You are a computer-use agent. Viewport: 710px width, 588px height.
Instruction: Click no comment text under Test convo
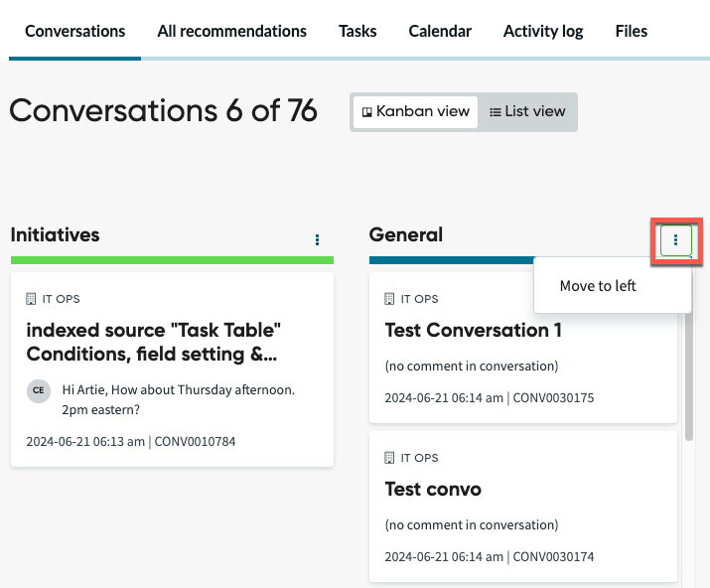[472, 525]
